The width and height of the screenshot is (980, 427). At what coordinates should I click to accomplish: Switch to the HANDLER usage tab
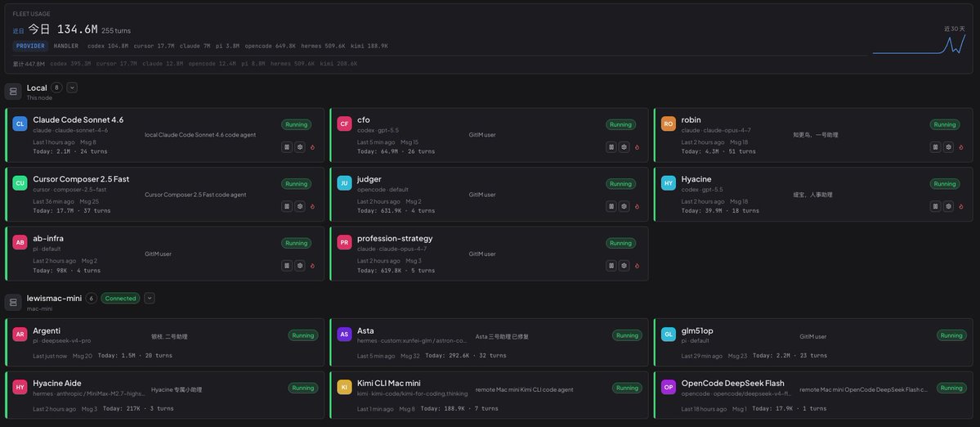click(x=66, y=47)
